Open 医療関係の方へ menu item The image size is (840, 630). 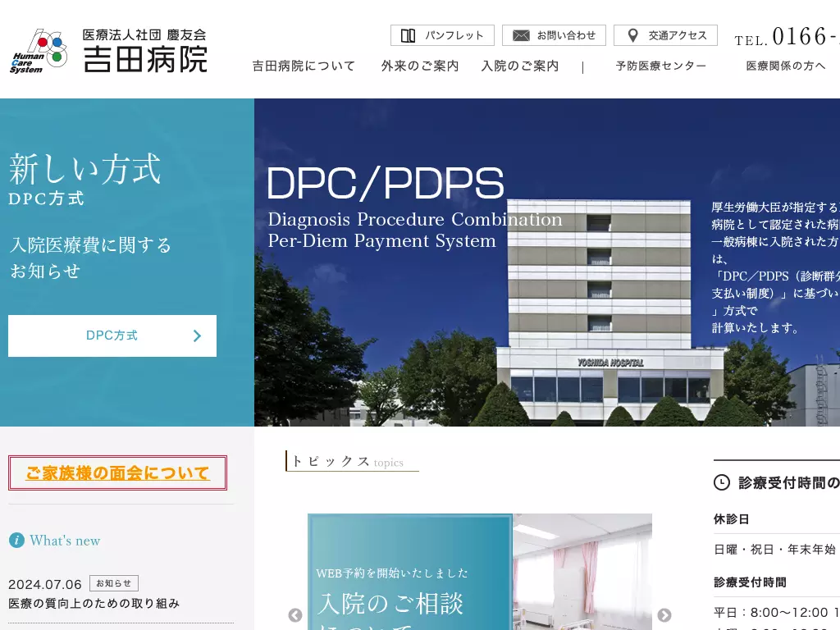786,66
